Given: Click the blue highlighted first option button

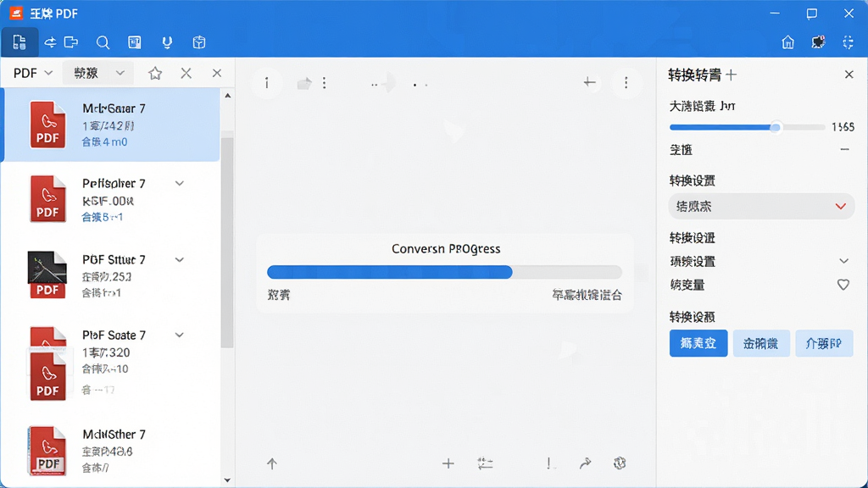Looking at the screenshot, I should point(698,344).
